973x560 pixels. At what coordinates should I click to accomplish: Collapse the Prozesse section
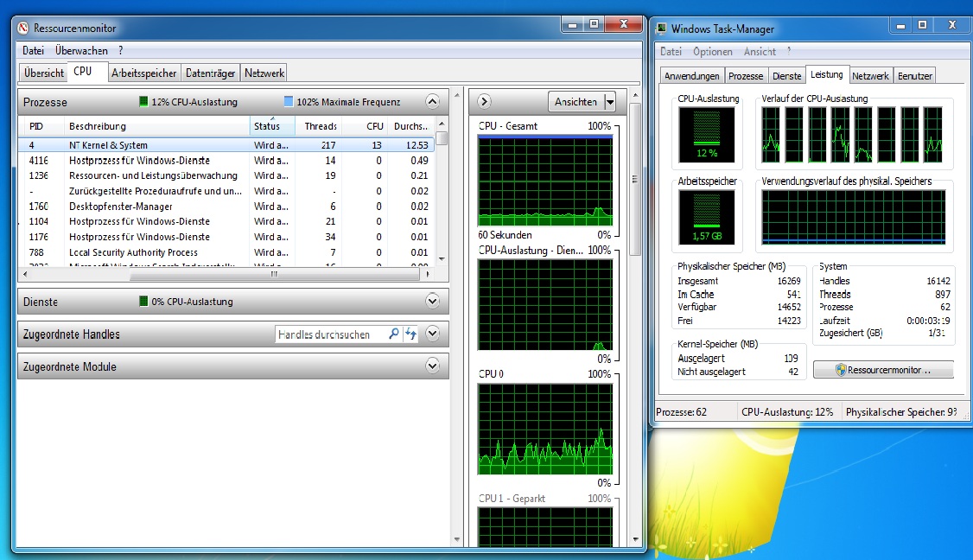coord(433,101)
